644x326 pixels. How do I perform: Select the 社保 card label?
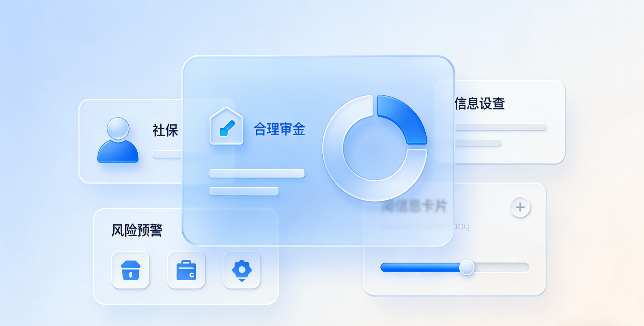(165, 130)
